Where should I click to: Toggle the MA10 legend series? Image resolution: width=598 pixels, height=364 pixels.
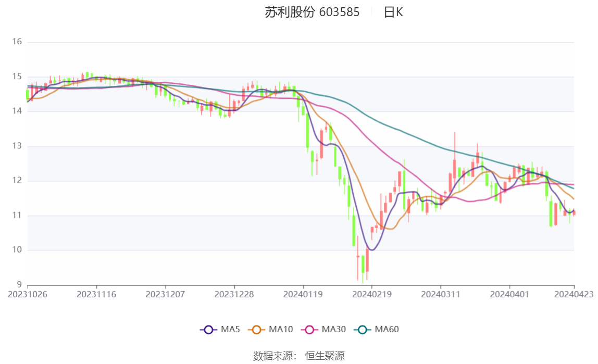(x=270, y=329)
